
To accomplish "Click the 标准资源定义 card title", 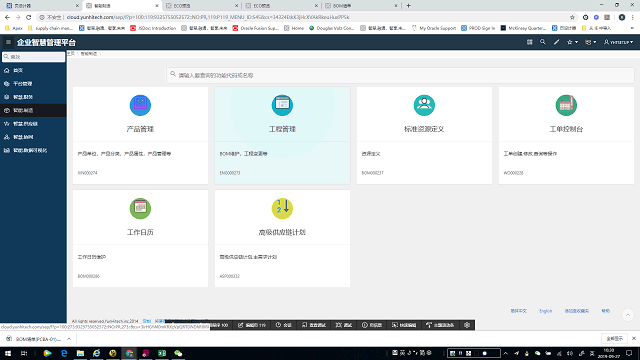I will pyautogui.click(x=424, y=129).
